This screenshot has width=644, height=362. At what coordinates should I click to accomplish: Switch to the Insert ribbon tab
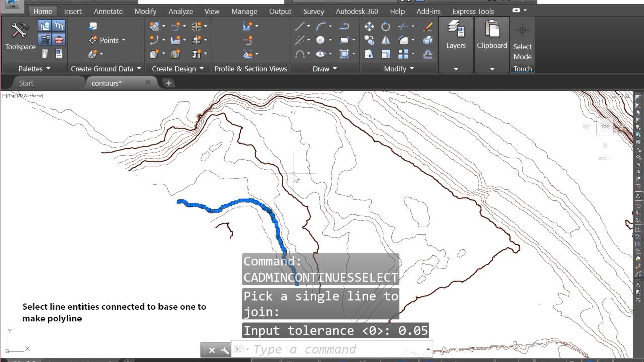click(x=72, y=11)
